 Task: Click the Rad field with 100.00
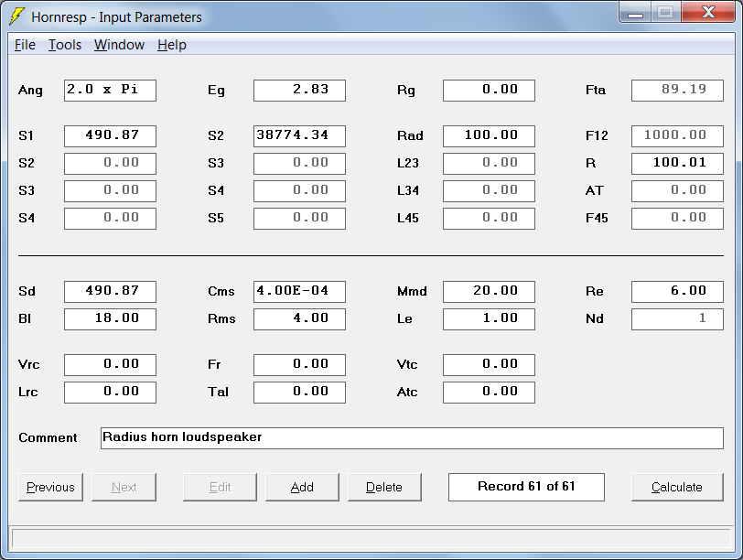coord(489,136)
